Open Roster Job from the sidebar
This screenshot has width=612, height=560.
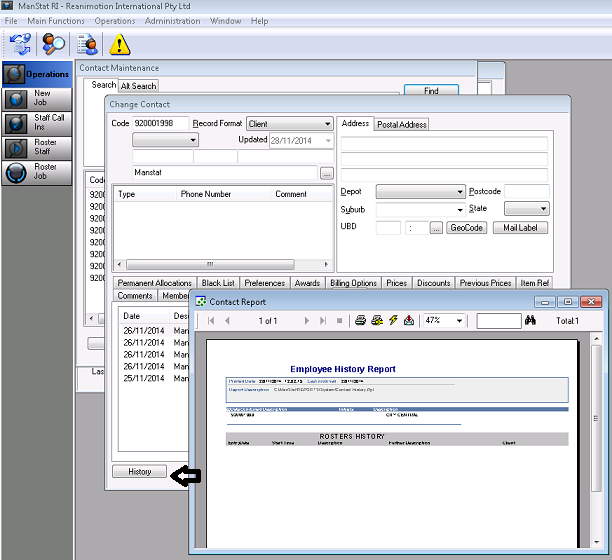pyautogui.click(x=36, y=172)
